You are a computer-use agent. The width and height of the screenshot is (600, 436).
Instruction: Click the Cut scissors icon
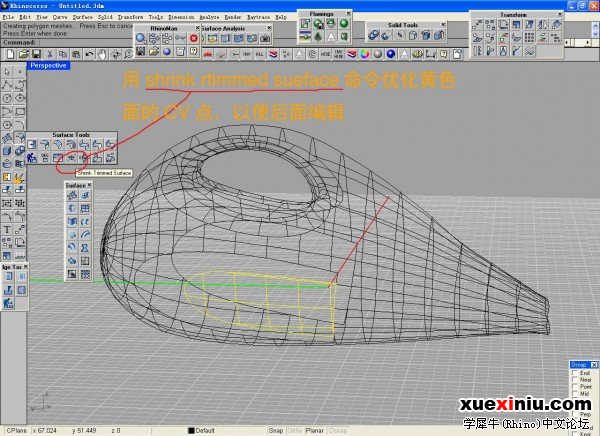point(50,54)
